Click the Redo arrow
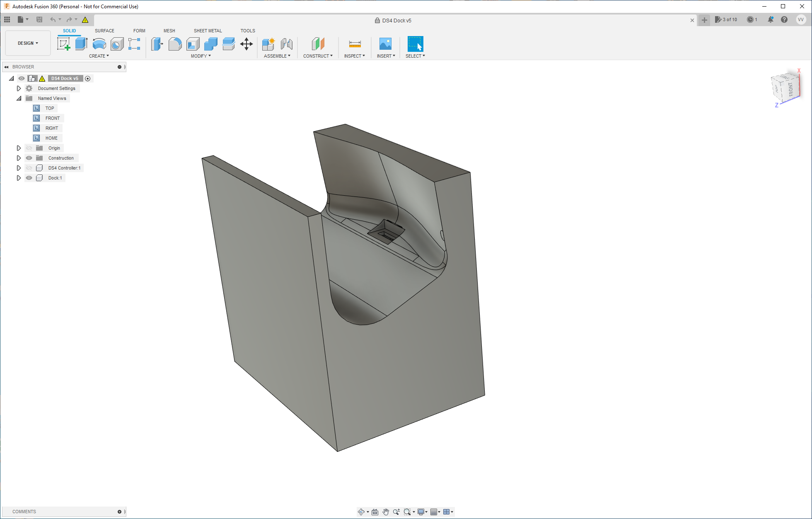Screen dimensions: 812x519 click(x=69, y=19)
